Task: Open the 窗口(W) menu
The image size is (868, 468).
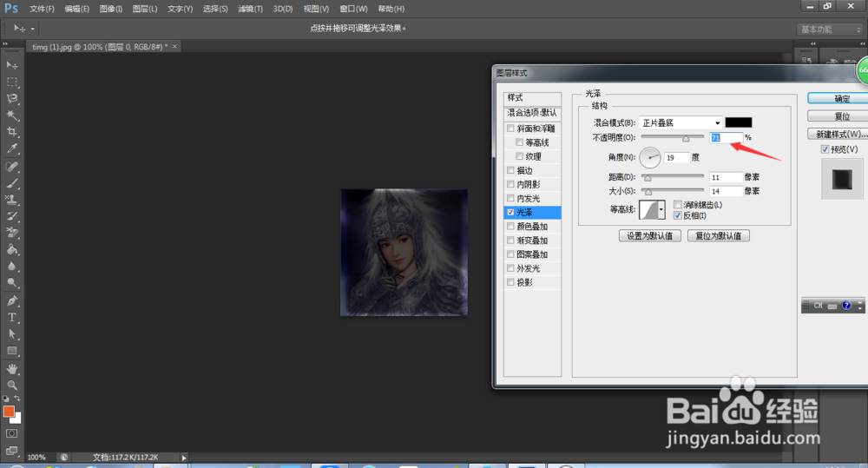Action: tap(353, 9)
